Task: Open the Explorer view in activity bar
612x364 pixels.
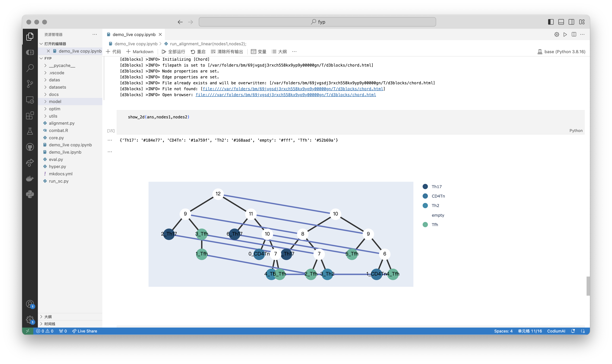Action: (x=30, y=37)
